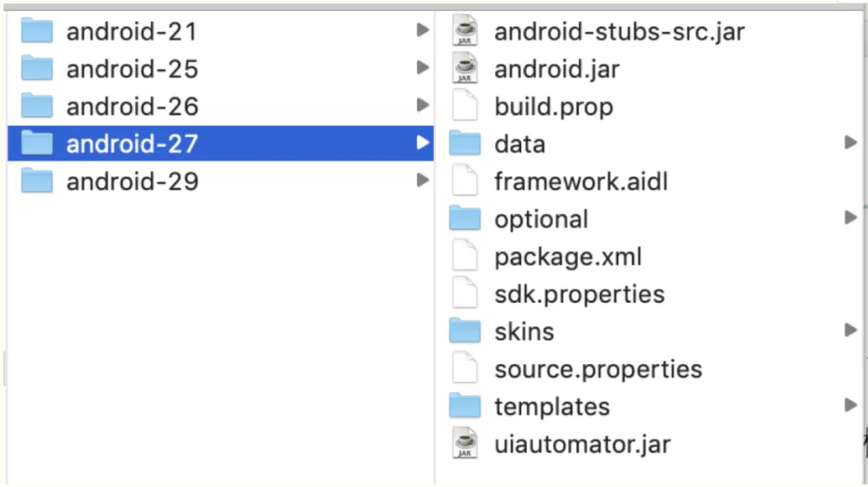868x487 pixels.
Task: Click the column divider between panes
Action: pos(435,248)
